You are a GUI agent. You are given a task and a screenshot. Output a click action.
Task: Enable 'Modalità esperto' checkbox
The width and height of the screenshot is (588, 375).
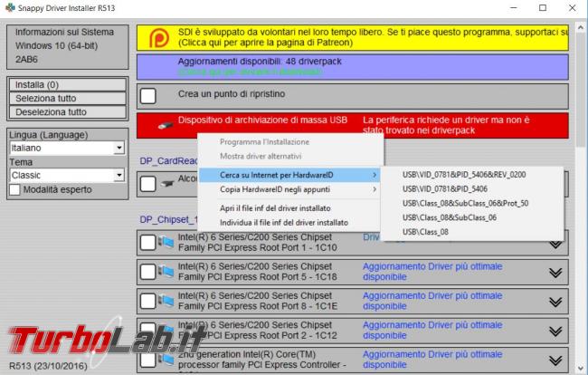(14, 189)
